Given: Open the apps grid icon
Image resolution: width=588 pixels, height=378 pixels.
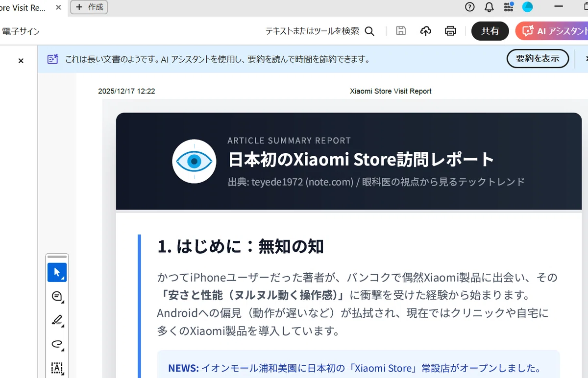Looking at the screenshot, I should 508,7.
